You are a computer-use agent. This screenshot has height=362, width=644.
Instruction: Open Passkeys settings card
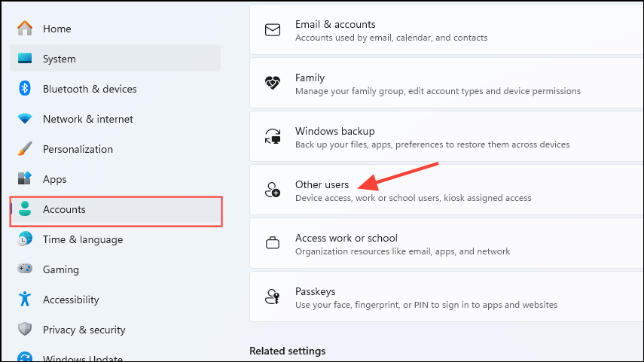click(x=447, y=297)
